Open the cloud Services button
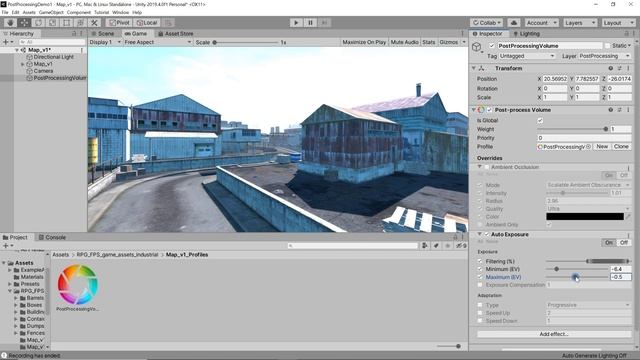The height and width of the screenshot is (360, 640). pyautogui.click(x=513, y=23)
